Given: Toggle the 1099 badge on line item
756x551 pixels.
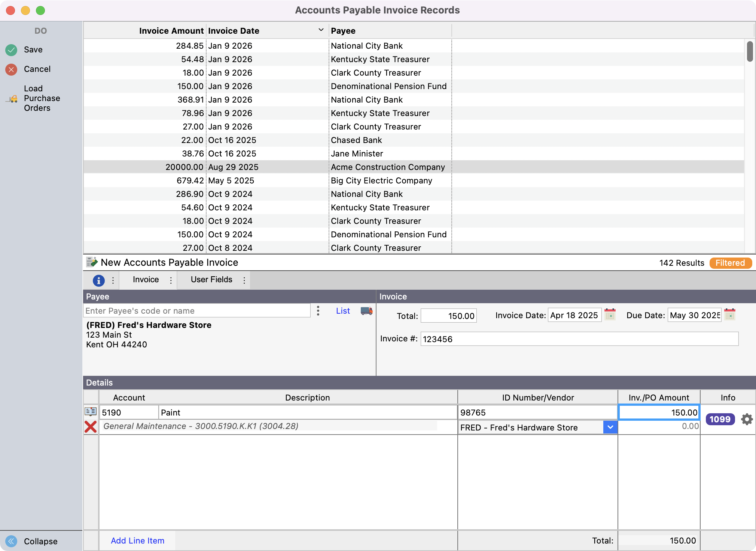Looking at the screenshot, I should point(720,419).
